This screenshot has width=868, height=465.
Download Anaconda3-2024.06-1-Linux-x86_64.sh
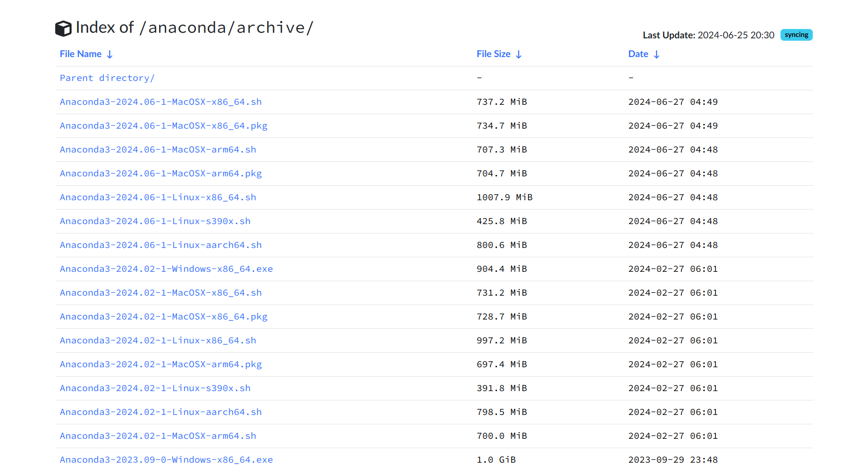pyautogui.click(x=158, y=197)
